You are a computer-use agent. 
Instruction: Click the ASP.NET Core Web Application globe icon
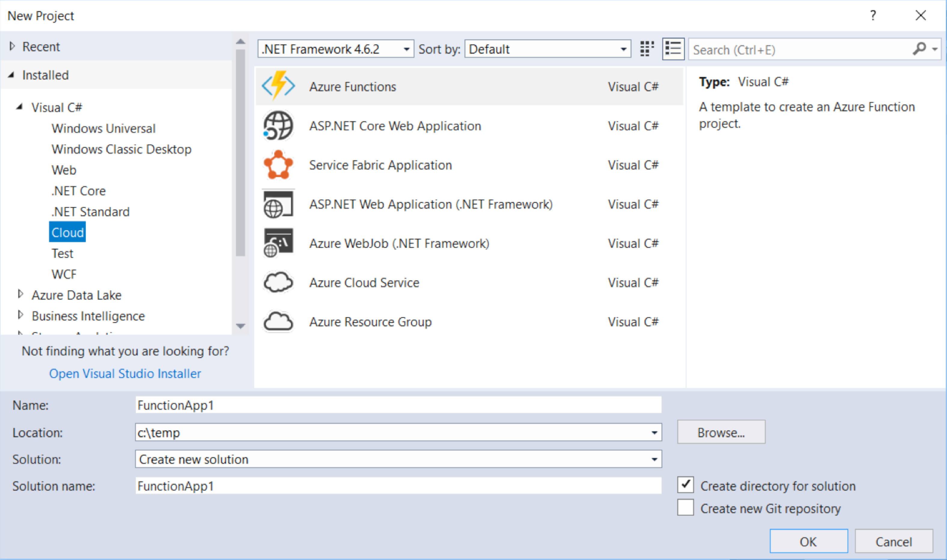278,125
